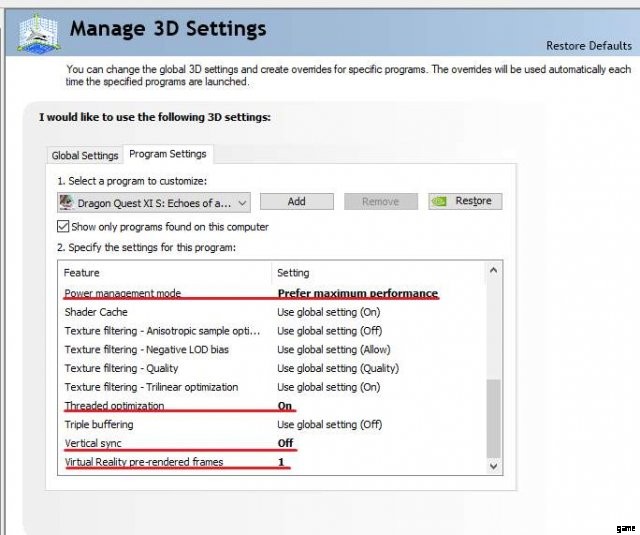Image resolution: width=640 pixels, height=535 pixels.
Task: Click the Dragon Quest XI program icon
Action: [x=67, y=202]
